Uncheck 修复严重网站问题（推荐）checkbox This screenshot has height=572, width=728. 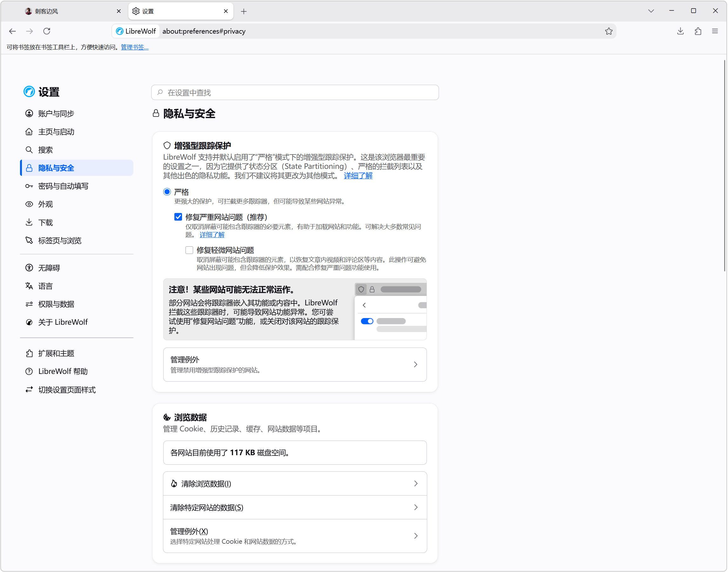178,217
